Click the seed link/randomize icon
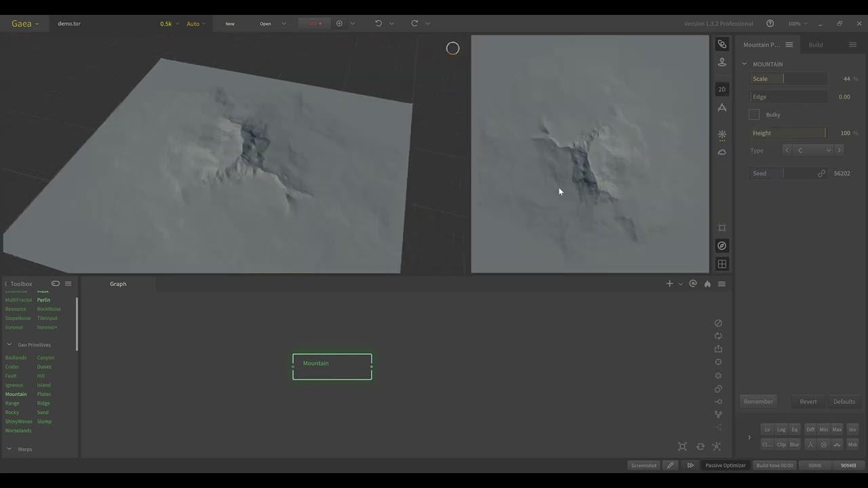This screenshot has height=488, width=868. (x=821, y=174)
